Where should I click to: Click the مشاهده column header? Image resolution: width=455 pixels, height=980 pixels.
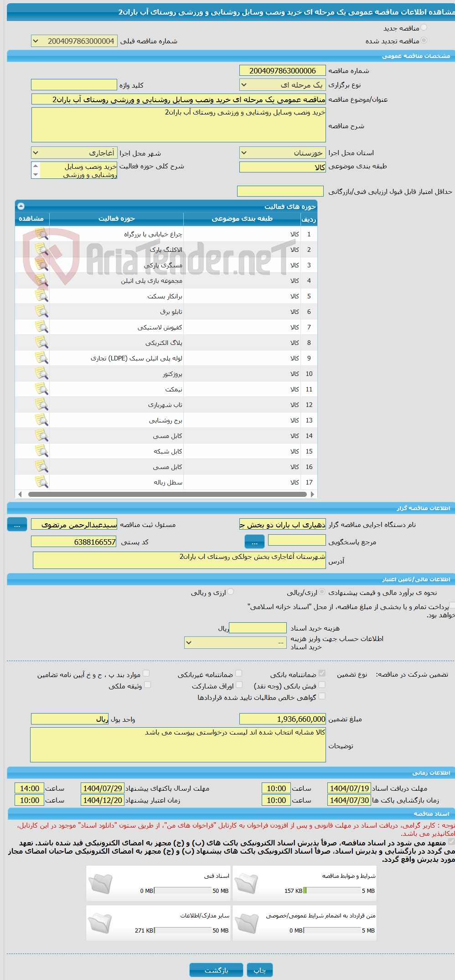(x=31, y=219)
